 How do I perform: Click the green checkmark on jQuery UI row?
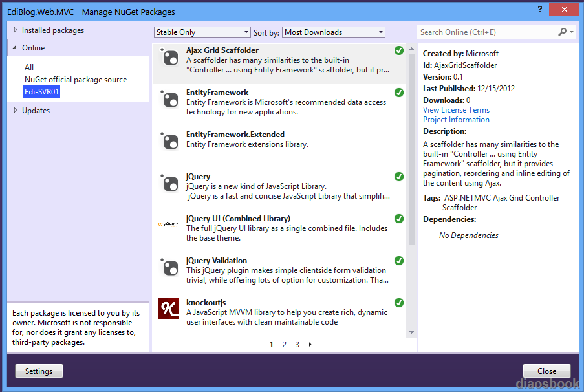click(399, 219)
